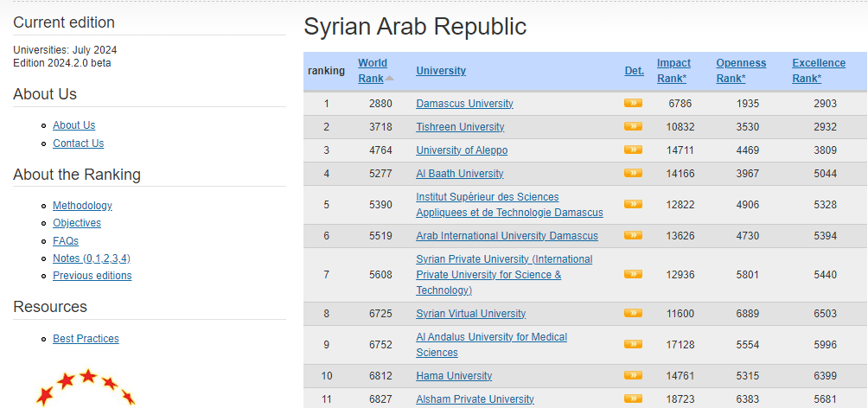This screenshot has width=868, height=408.
Task: Open Alsham Private University link
Action: coord(475,399)
